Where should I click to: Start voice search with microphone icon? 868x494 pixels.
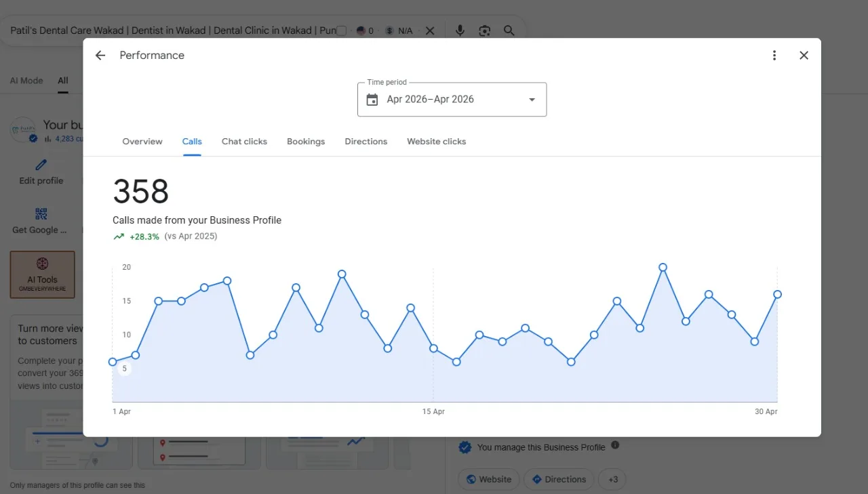pyautogui.click(x=460, y=30)
